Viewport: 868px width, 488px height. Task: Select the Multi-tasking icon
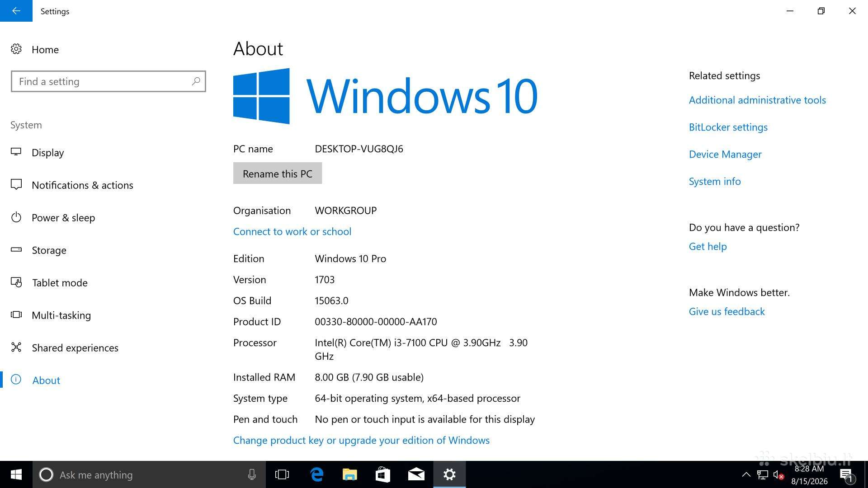click(16, 315)
